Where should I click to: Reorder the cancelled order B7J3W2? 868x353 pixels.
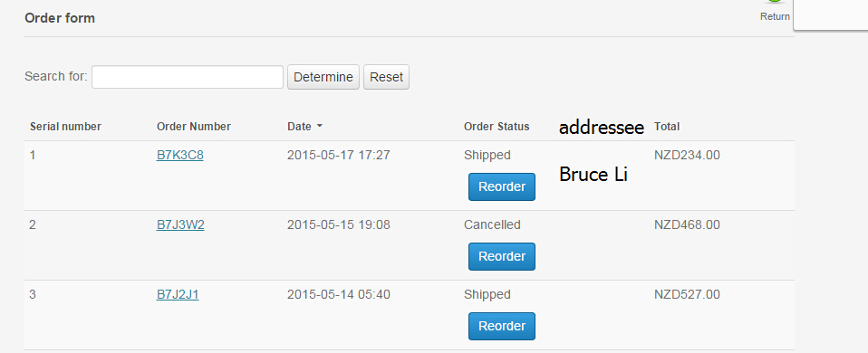(502, 257)
